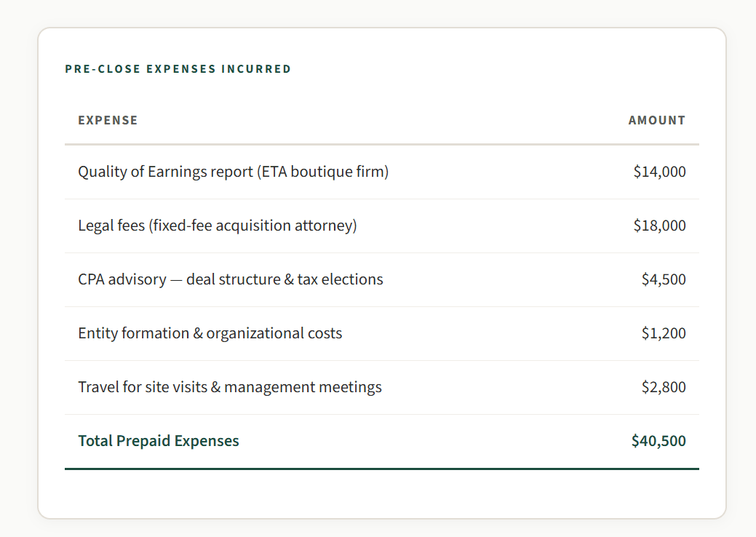Click the AMOUNT column header
This screenshot has height=537, width=756.
click(x=656, y=121)
